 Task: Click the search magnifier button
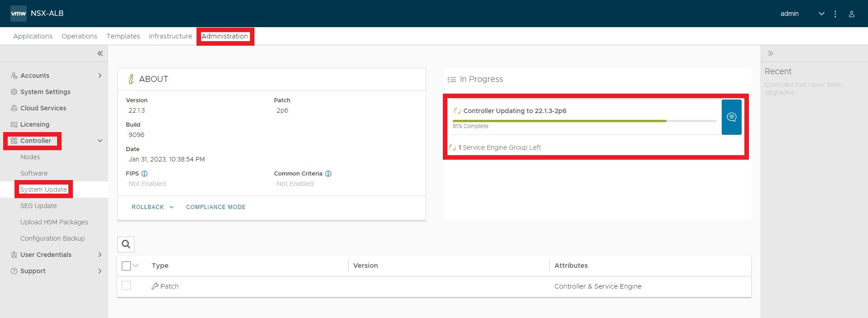(x=126, y=244)
